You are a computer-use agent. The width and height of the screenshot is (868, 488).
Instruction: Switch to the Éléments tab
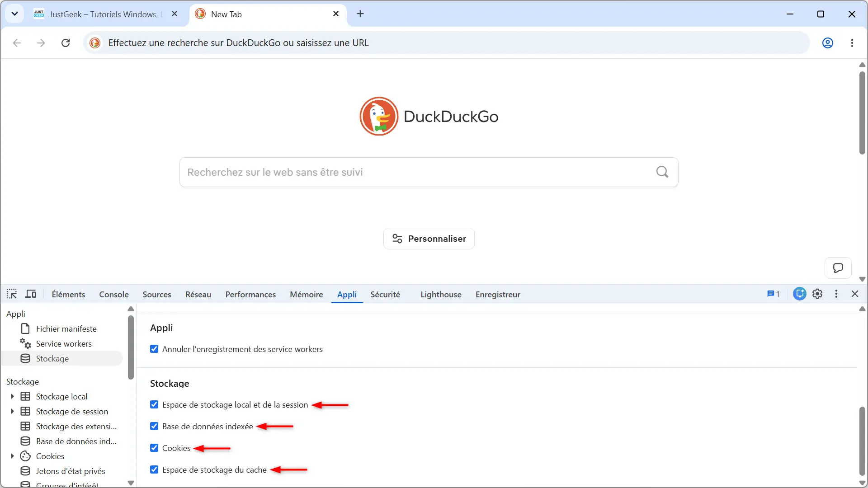(68, 295)
